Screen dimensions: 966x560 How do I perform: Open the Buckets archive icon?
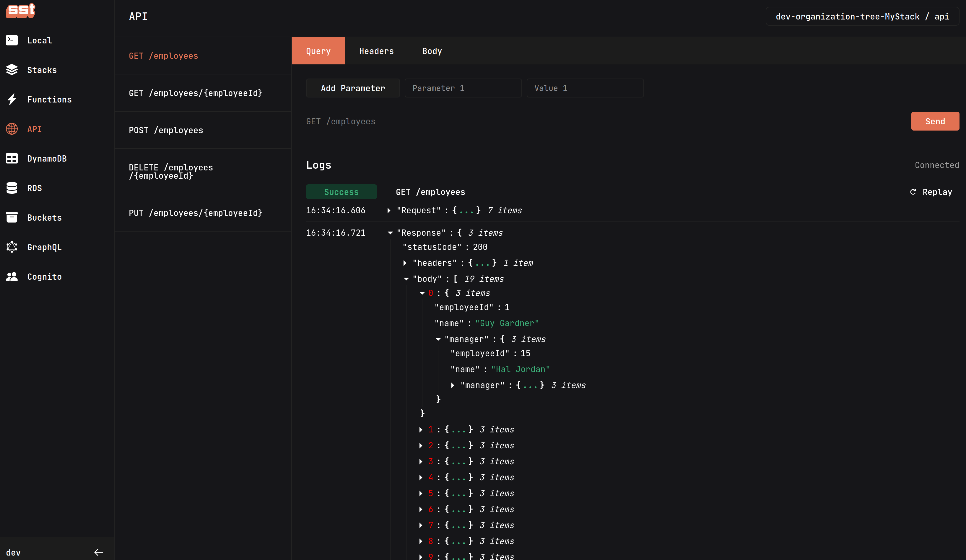[12, 217]
